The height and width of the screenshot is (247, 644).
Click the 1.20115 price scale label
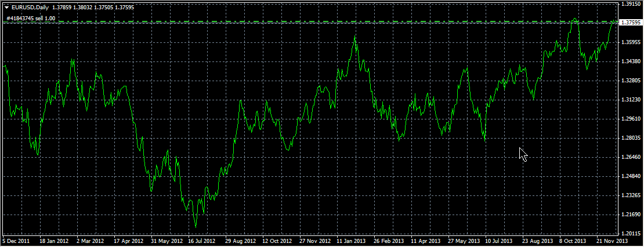click(x=630, y=234)
